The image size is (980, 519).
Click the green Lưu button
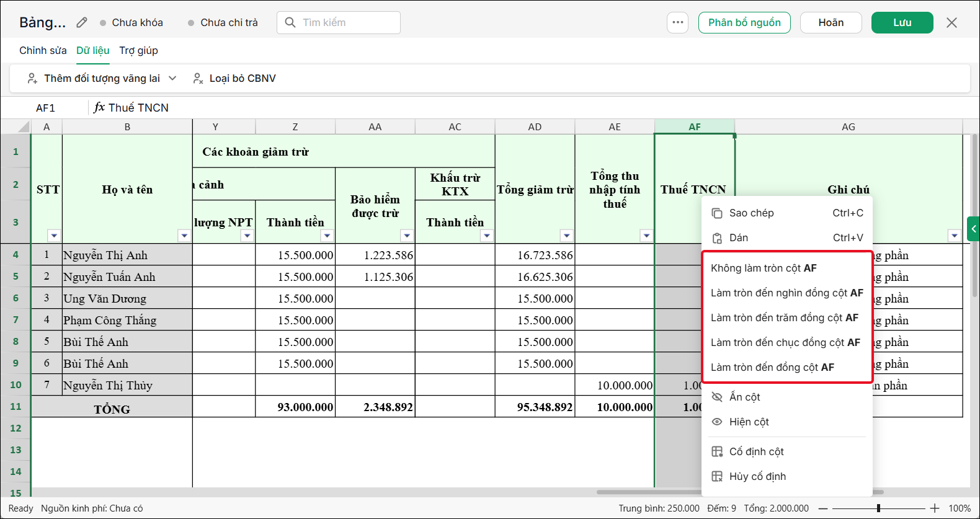[902, 22]
